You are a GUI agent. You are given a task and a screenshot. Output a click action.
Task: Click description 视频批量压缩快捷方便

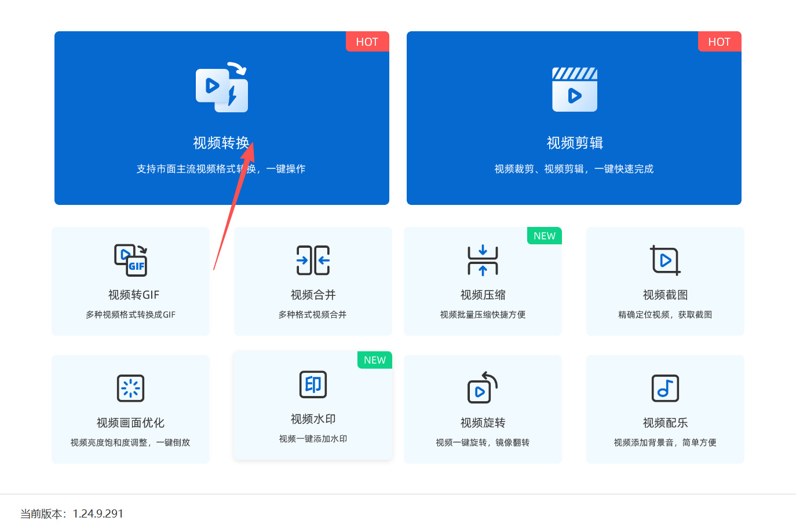pyautogui.click(x=483, y=315)
